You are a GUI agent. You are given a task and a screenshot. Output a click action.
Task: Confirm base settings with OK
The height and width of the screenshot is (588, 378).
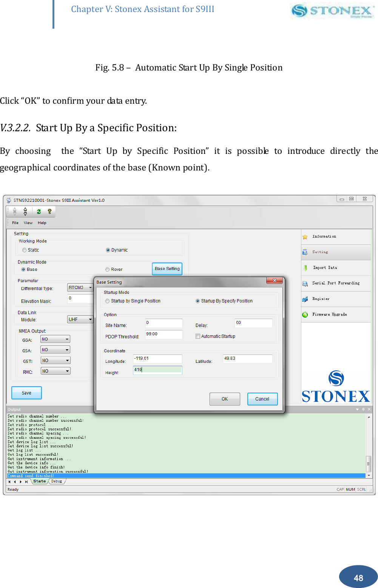click(224, 399)
